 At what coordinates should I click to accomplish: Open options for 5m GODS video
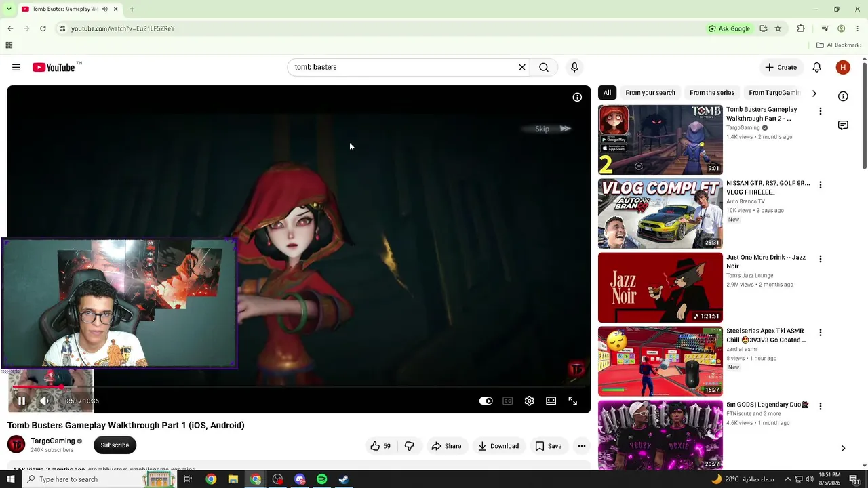coord(821,407)
